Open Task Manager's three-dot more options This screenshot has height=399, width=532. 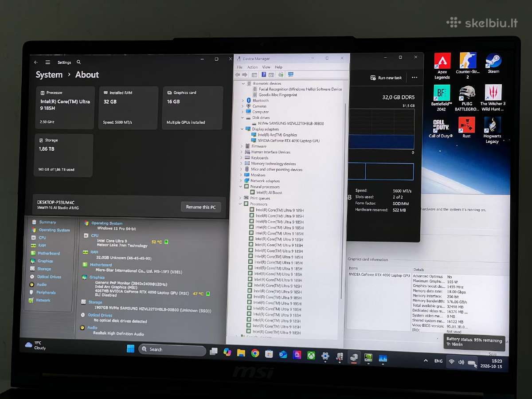(x=415, y=77)
